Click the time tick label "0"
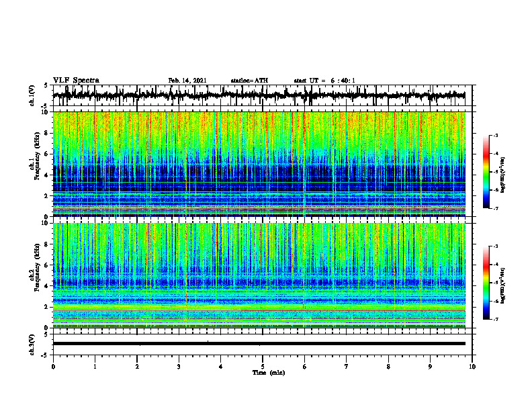Image resolution: width=532 pixels, height=411 pixels. (53, 367)
